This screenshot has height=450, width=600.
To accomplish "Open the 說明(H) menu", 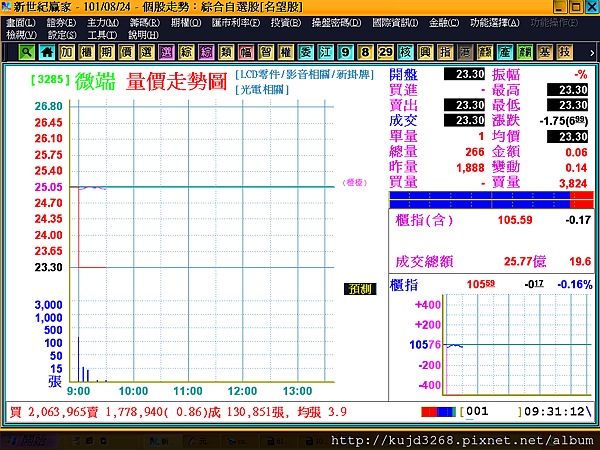I will click(143, 35).
